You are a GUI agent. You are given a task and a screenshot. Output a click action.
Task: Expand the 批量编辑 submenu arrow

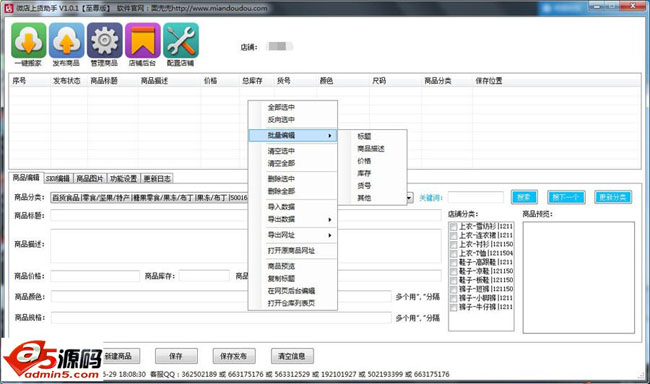[x=330, y=136]
